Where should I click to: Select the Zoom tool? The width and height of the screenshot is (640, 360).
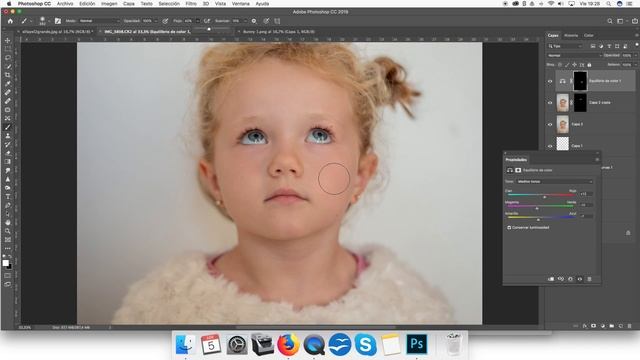tap(8, 231)
